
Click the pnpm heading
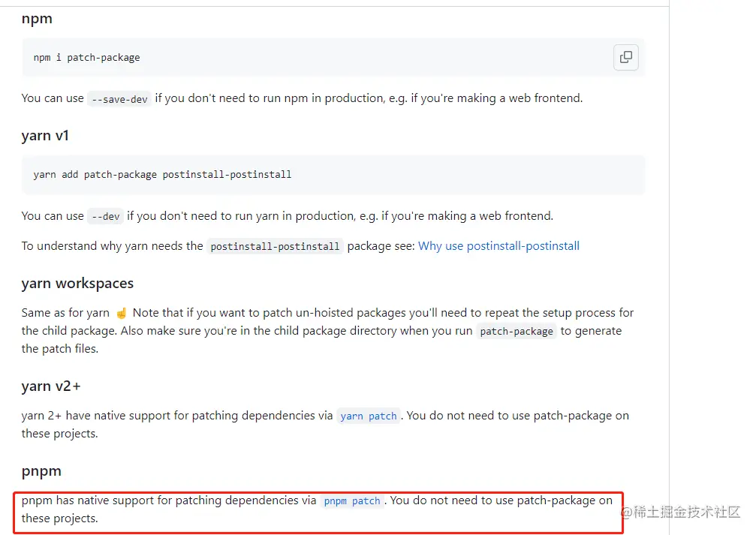(41, 471)
